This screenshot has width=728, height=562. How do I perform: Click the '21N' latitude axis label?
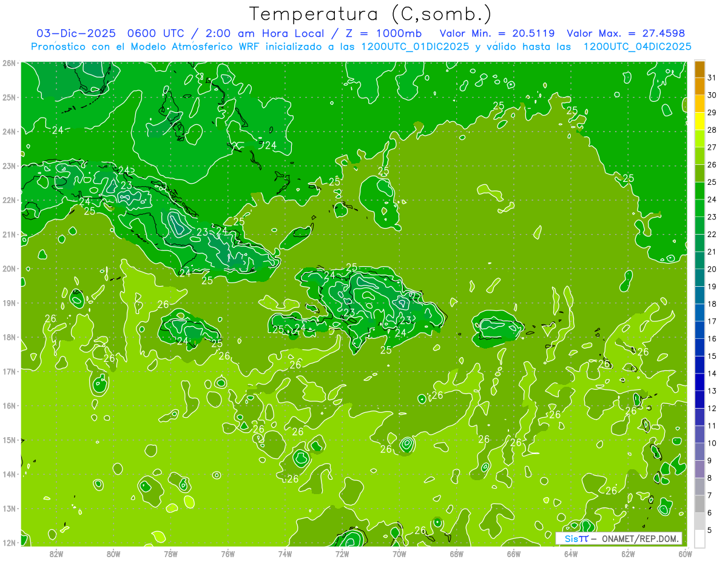click(9, 234)
